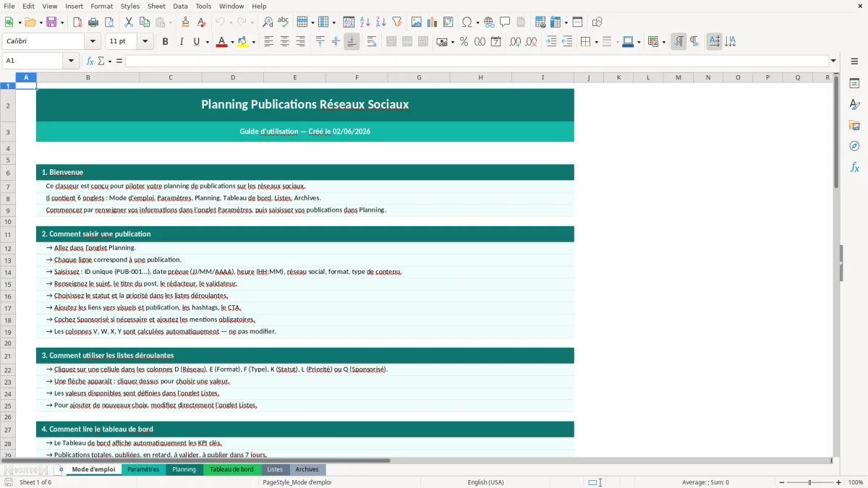Viewport: 868px width, 488px height.
Task: Click the zoom slider in status bar
Action: point(809,482)
